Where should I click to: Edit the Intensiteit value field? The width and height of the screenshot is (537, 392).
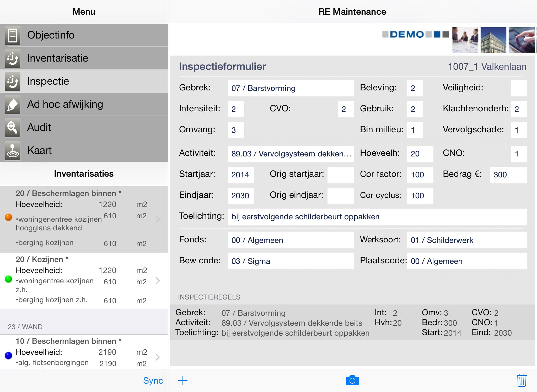coord(235,109)
